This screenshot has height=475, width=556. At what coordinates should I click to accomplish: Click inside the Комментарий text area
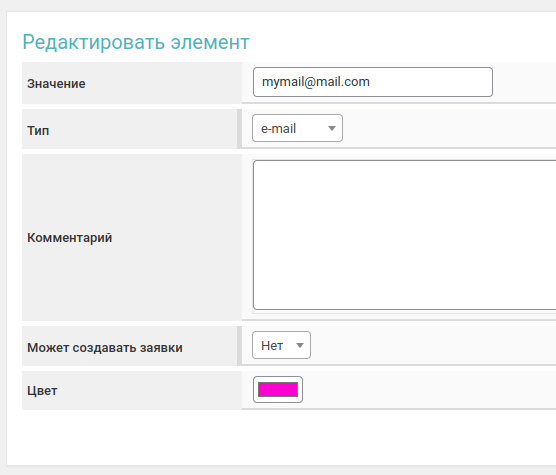[405, 235]
